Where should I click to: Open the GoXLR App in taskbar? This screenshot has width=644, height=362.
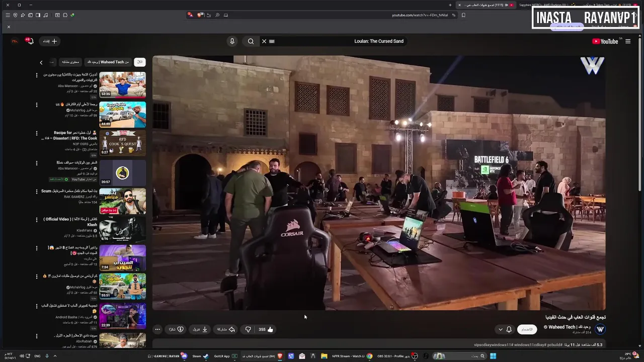[225, 356]
